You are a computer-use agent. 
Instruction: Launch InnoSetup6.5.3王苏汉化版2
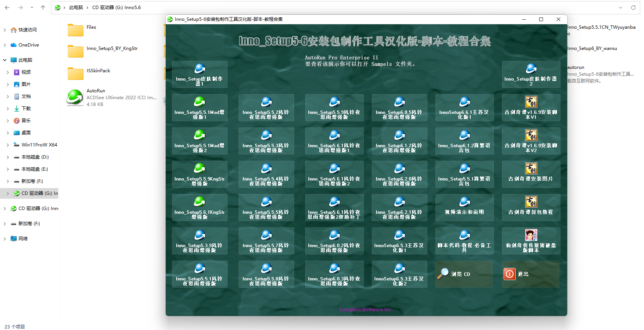coord(400,274)
